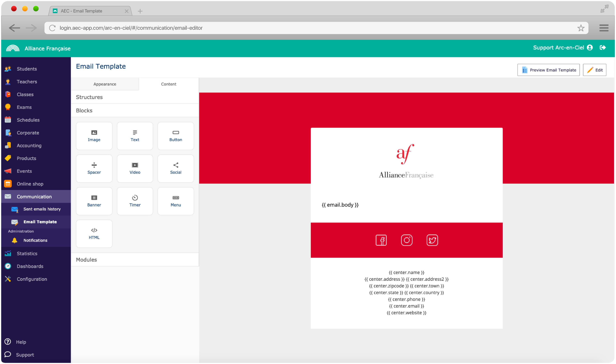
Task: Click the logout icon in header
Action: [x=602, y=48]
